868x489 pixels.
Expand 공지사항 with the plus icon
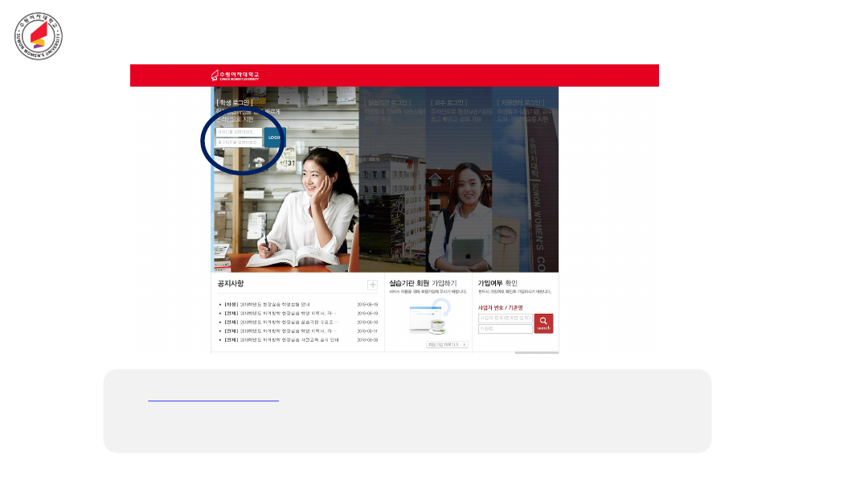click(x=373, y=285)
